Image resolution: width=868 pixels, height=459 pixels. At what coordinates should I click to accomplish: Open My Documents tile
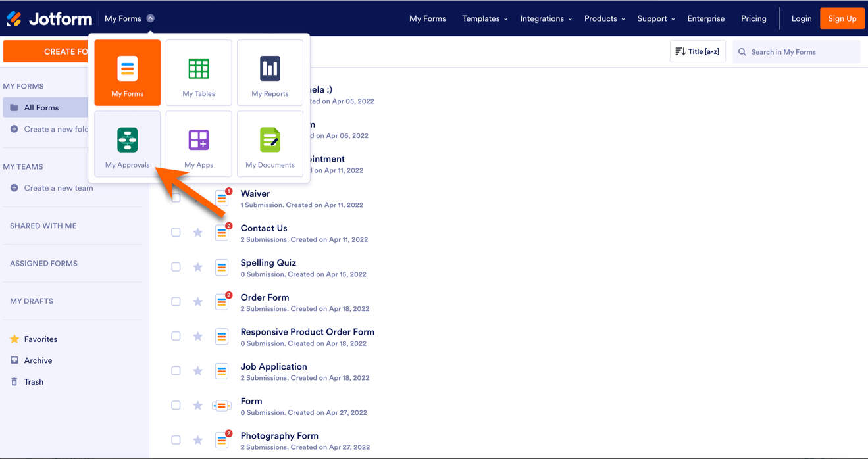coord(270,144)
